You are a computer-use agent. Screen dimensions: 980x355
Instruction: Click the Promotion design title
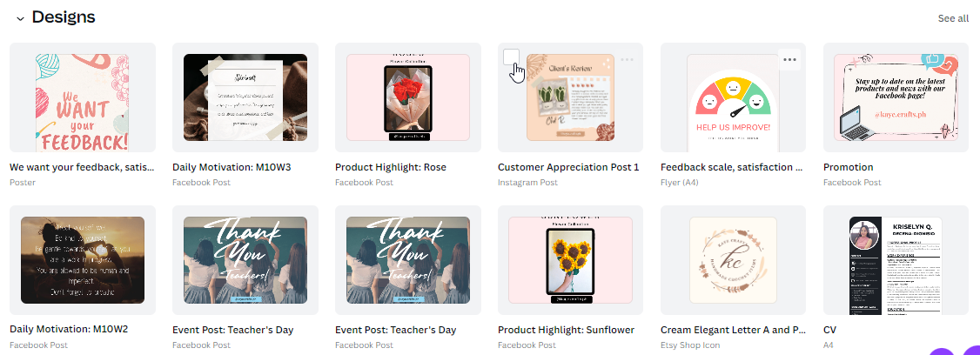pos(849,167)
